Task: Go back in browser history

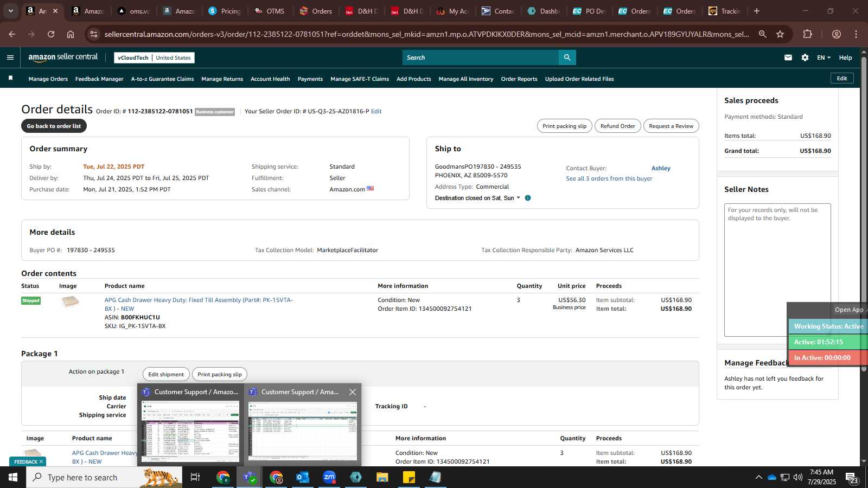Action: pos(12,34)
